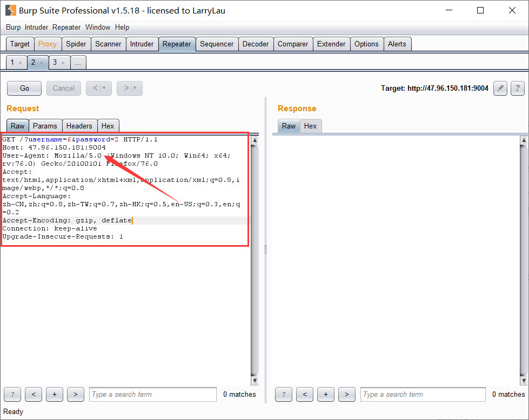Close Repeater tab 3 with its x

(x=63, y=63)
